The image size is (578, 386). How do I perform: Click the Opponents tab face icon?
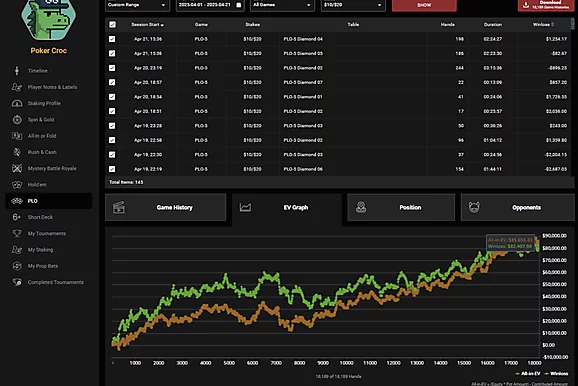474,207
